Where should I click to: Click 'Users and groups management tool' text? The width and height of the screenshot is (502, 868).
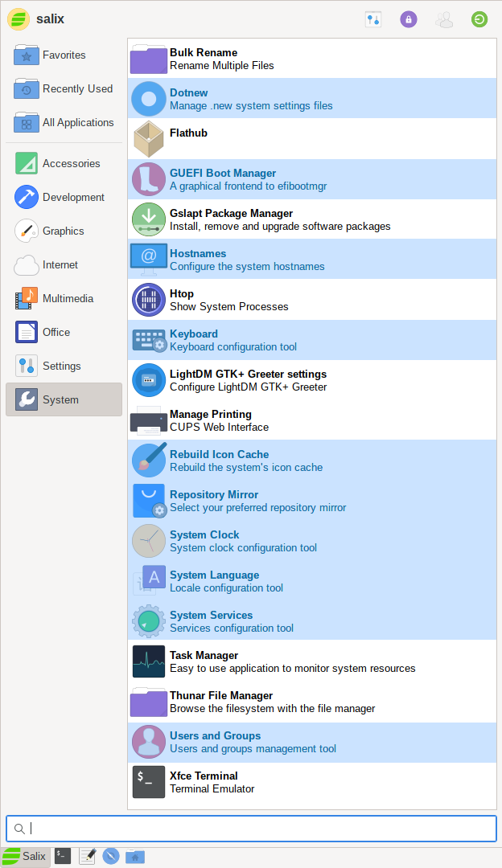[x=253, y=749]
